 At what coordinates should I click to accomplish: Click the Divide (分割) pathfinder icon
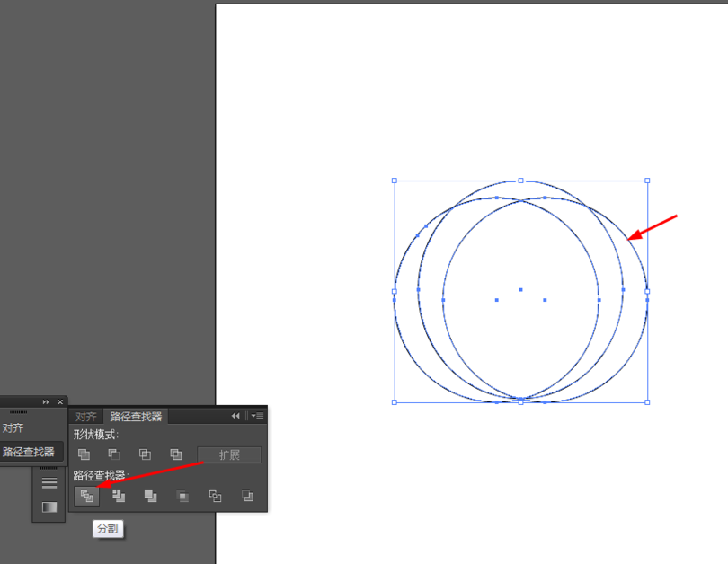tap(86, 495)
